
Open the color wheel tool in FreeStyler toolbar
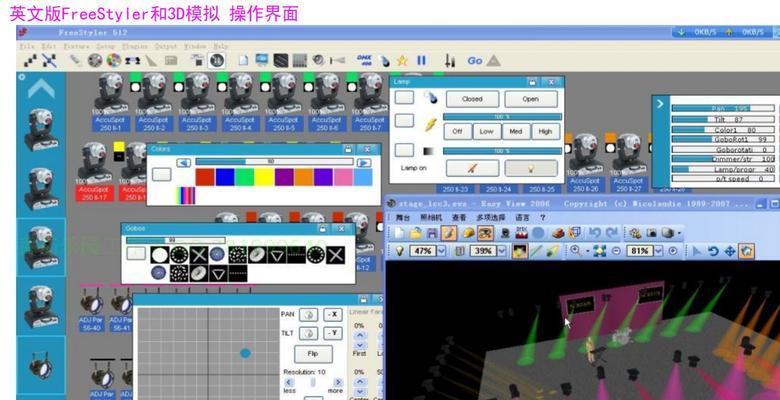click(113, 61)
